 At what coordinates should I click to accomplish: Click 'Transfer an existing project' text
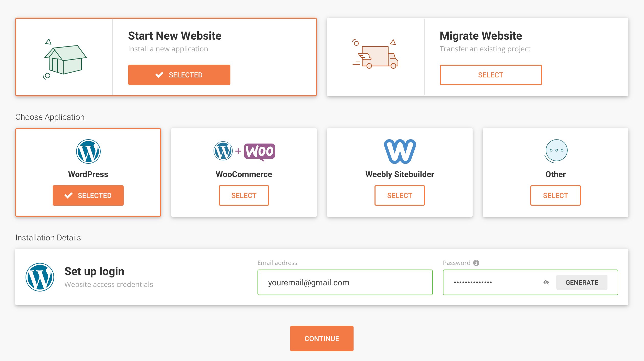[485, 49]
